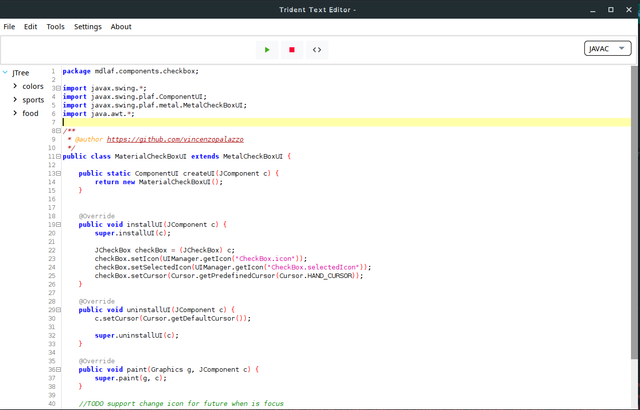Image resolution: width=640 pixels, height=410 pixels.
Task: Collapse the createUI method fold at line 13
Action: tap(58, 173)
